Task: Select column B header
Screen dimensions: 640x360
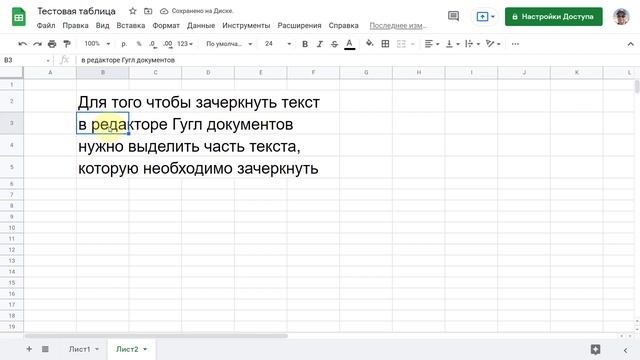Action: click(x=102, y=72)
